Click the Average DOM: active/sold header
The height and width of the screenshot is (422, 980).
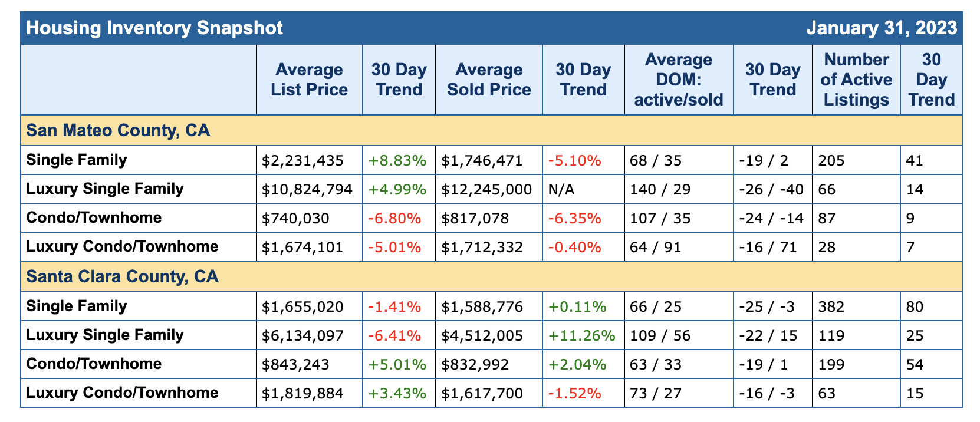[x=678, y=80]
